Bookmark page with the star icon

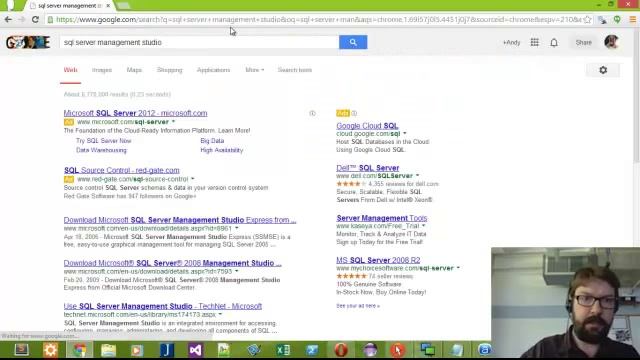(587, 19)
